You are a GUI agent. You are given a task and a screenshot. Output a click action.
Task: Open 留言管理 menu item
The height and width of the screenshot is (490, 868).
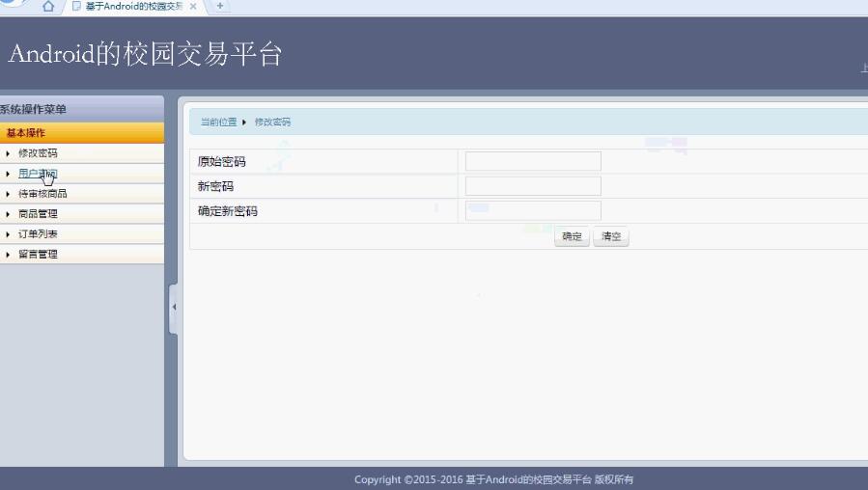pos(38,255)
